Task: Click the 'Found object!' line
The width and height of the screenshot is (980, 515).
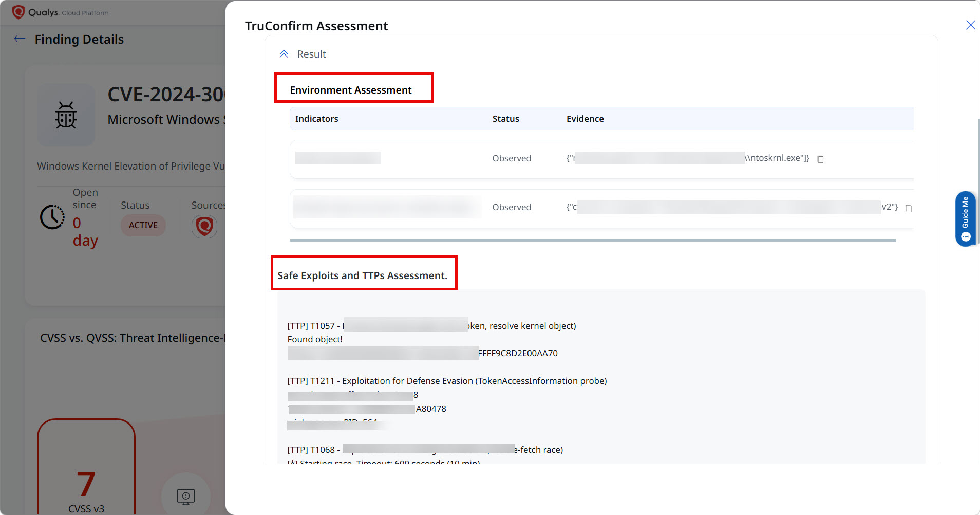Action: click(x=315, y=339)
